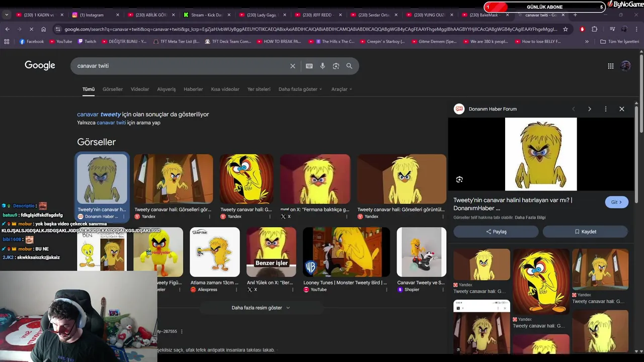Viewport: 644px width, 362px height.
Task: Bookmark this page with the star
Action: [x=565, y=29]
